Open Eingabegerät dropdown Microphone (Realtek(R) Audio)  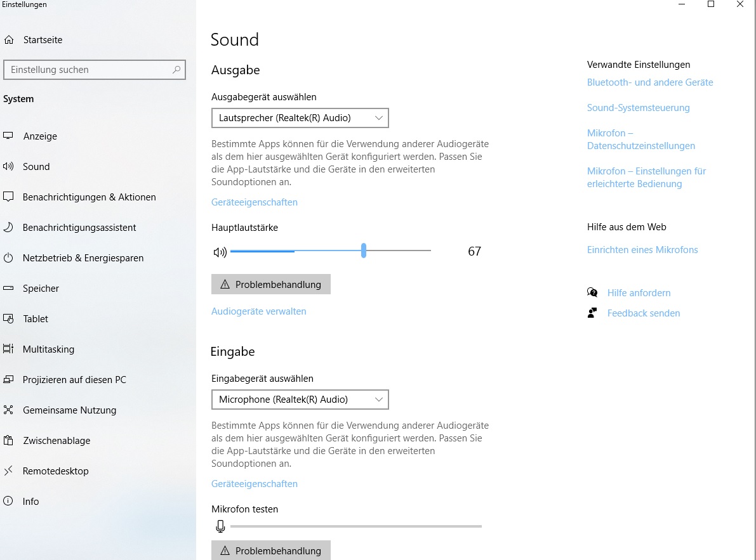[x=300, y=400]
